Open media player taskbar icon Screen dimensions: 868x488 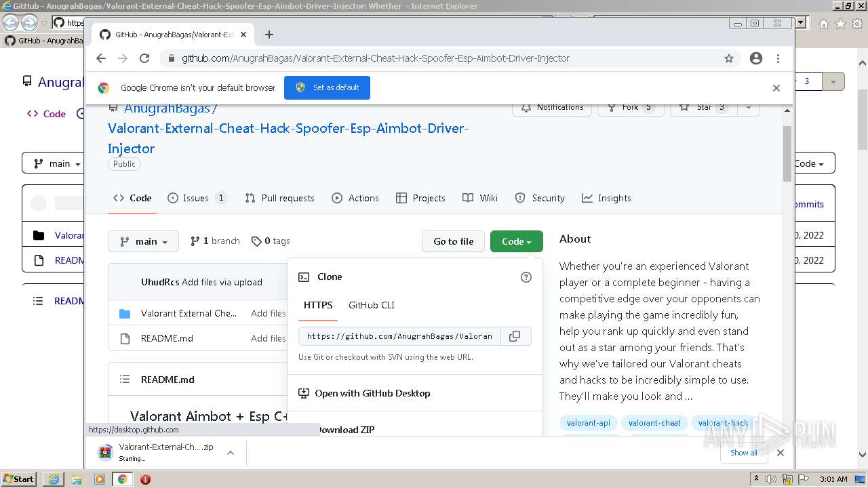click(x=100, y=479)
